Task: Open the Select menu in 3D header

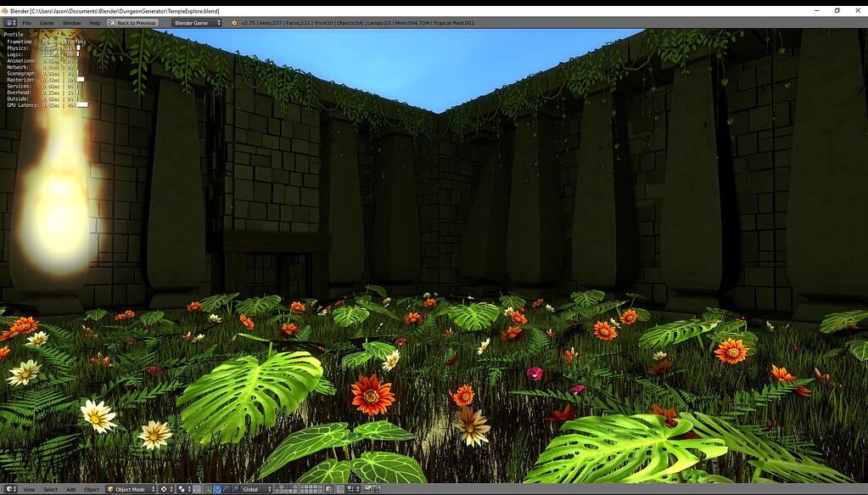Action: tap(50, 489)
